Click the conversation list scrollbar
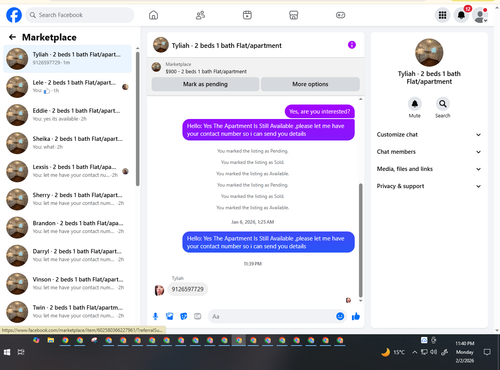This screenshot has width=500, height=370. (137, 119)
